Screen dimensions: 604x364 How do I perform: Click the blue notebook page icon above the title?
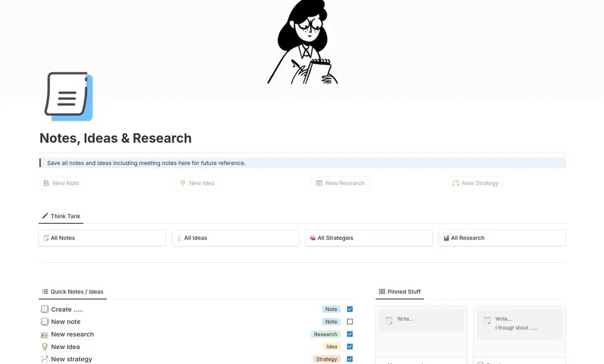(x=68, y=96)
